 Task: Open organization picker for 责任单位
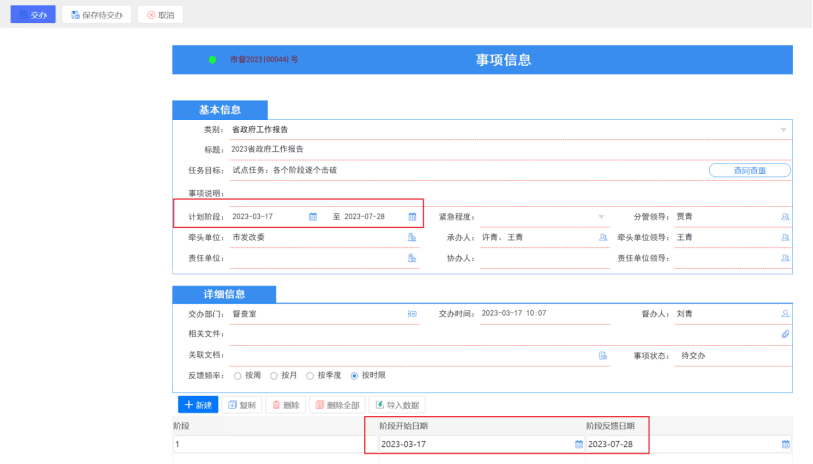tap(412, 258)
